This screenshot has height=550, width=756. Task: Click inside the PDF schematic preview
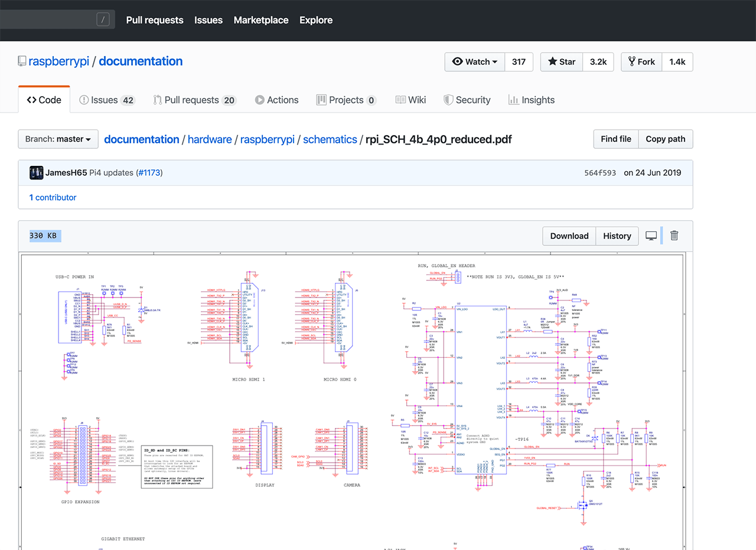click(354, 401)
